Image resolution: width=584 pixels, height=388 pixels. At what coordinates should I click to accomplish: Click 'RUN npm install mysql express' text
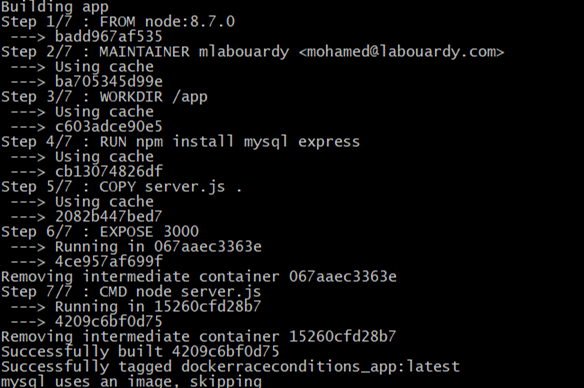click(x=230, y=142)
